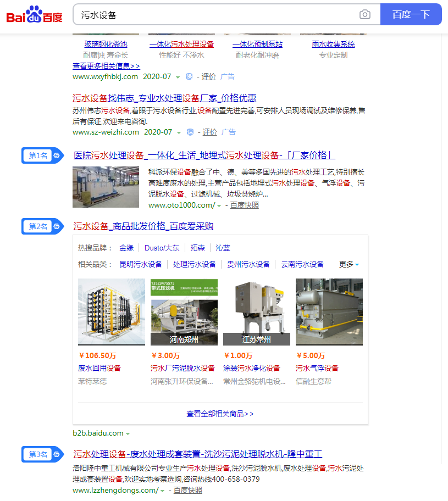The height and width of the screenshot is (501, 448).
Task: Open 污水气浮设备 product link
Action: pos(317,369)
